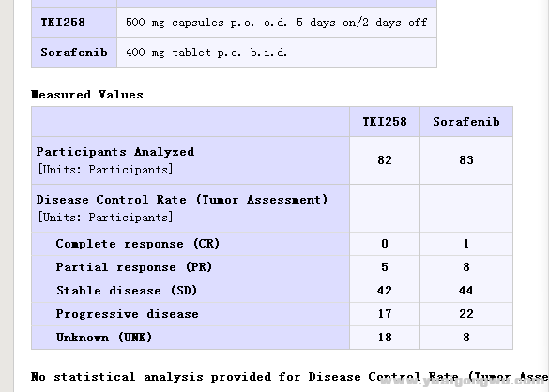Select the TKI258 row label in the dosing table

(x=63, y=23)
